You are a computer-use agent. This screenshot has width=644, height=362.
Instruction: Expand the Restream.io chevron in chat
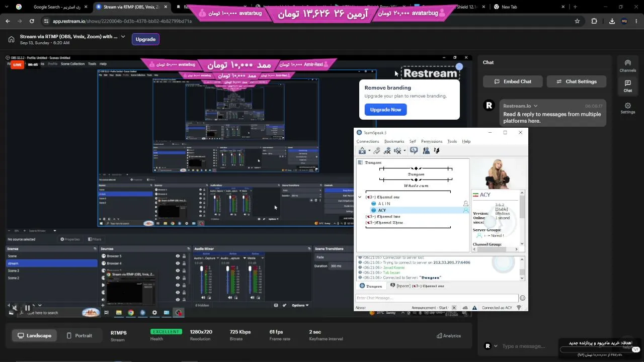535,106
